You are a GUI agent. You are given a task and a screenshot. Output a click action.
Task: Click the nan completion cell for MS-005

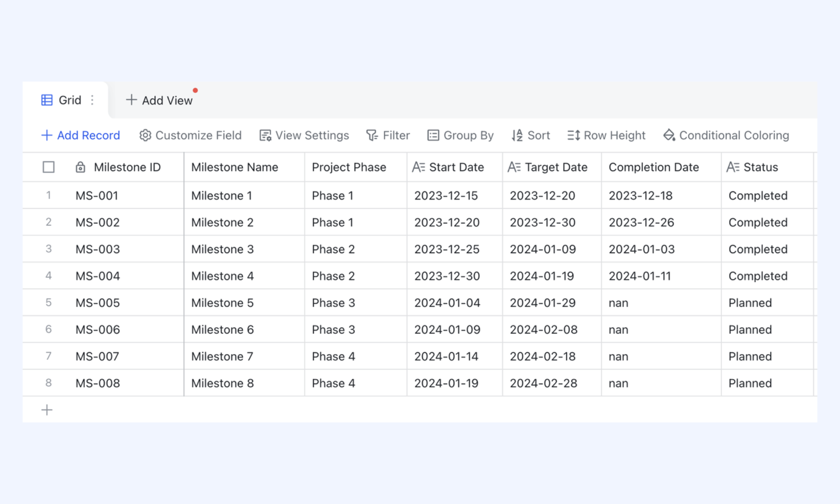[661, 302]
